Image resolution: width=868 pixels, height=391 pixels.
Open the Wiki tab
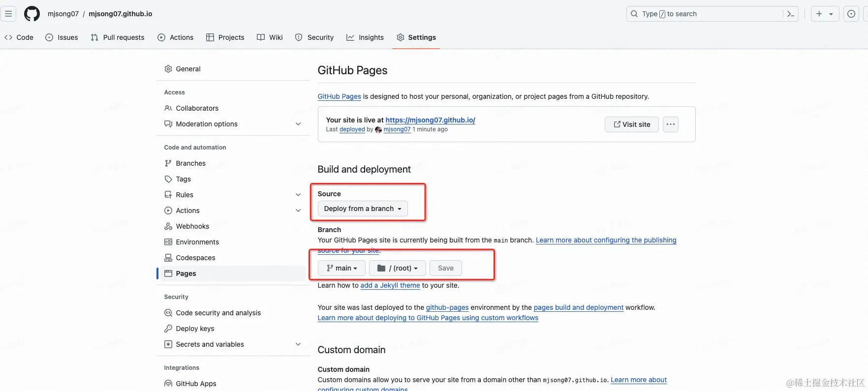(x=270, y=37)
